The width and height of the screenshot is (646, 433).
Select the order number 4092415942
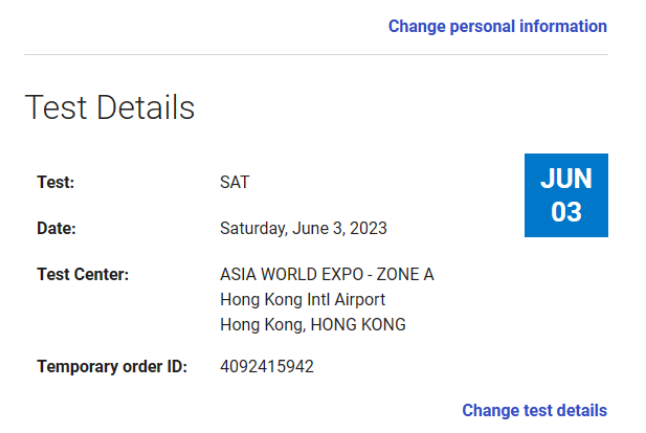point(267,367)
